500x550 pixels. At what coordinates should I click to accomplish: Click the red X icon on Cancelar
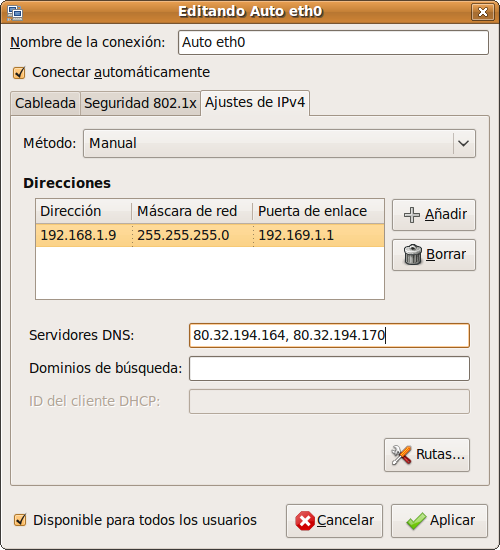[305, 521]
